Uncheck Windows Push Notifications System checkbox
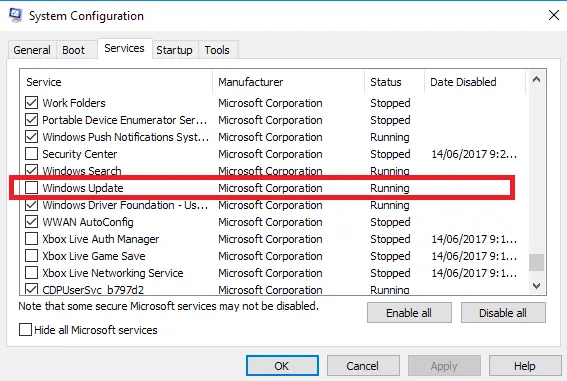Screen dimensions: 567x381 click(31, 137)
